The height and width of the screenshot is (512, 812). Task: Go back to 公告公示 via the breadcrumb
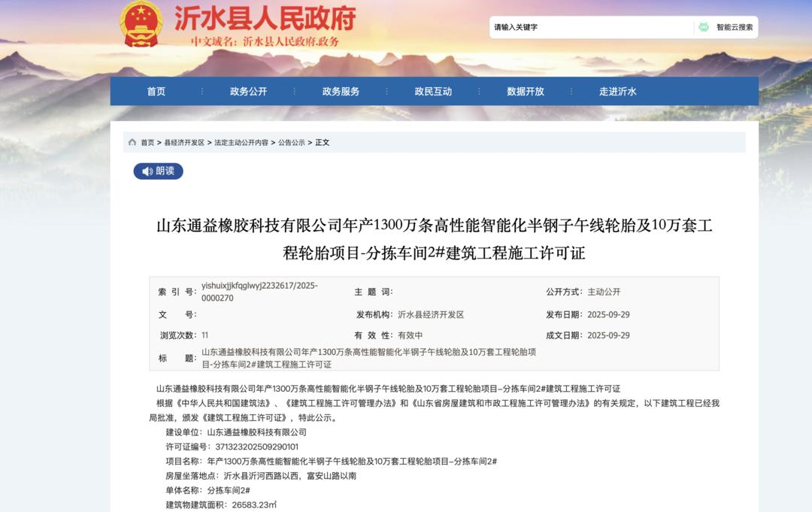292,142
